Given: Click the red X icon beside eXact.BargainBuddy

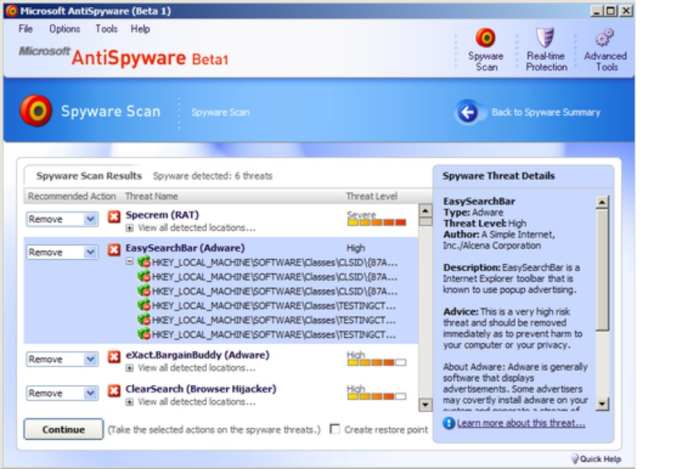Looking at the screenshot, I should point(114,357).
